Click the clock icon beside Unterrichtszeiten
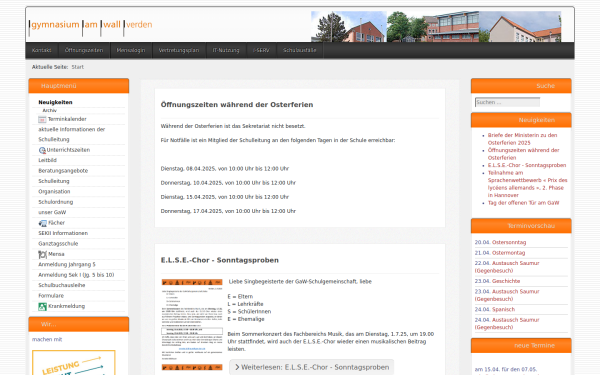 click(42, 150)
